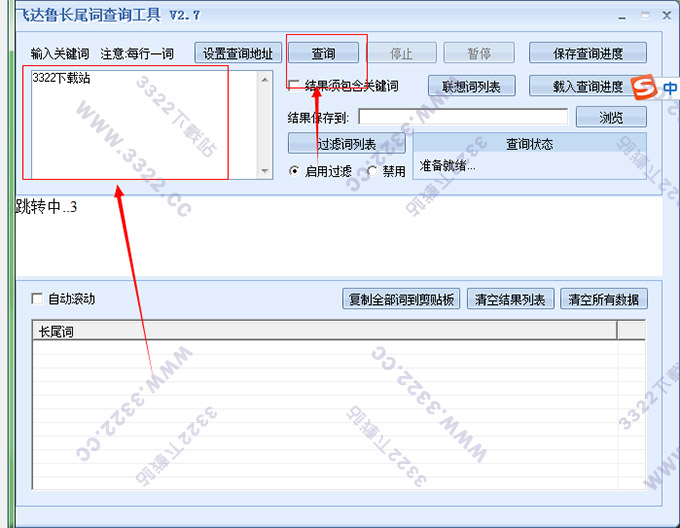Click the disabled 停止 button
Screen dimensions: 680x528
(401, 53)
